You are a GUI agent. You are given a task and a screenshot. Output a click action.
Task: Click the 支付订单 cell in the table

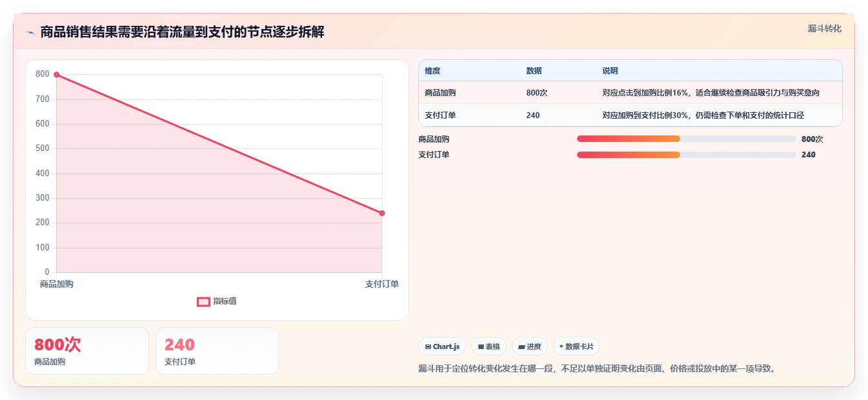440,115
